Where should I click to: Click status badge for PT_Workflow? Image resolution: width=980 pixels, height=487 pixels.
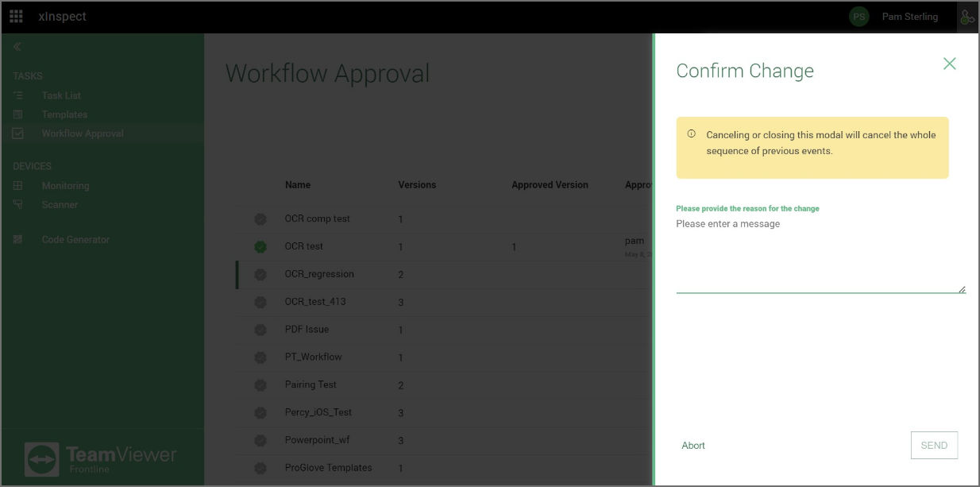pyautogui.click(x=260, y=358)
